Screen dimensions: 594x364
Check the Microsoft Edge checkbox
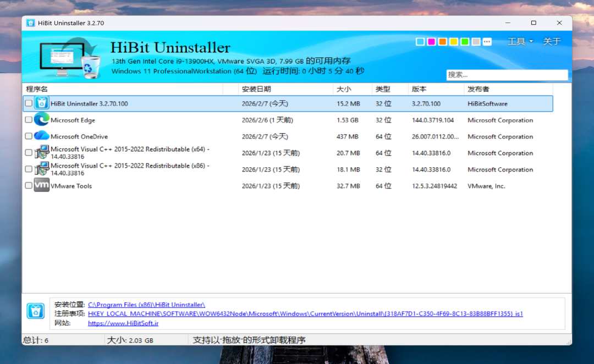(x=29, y=120)
